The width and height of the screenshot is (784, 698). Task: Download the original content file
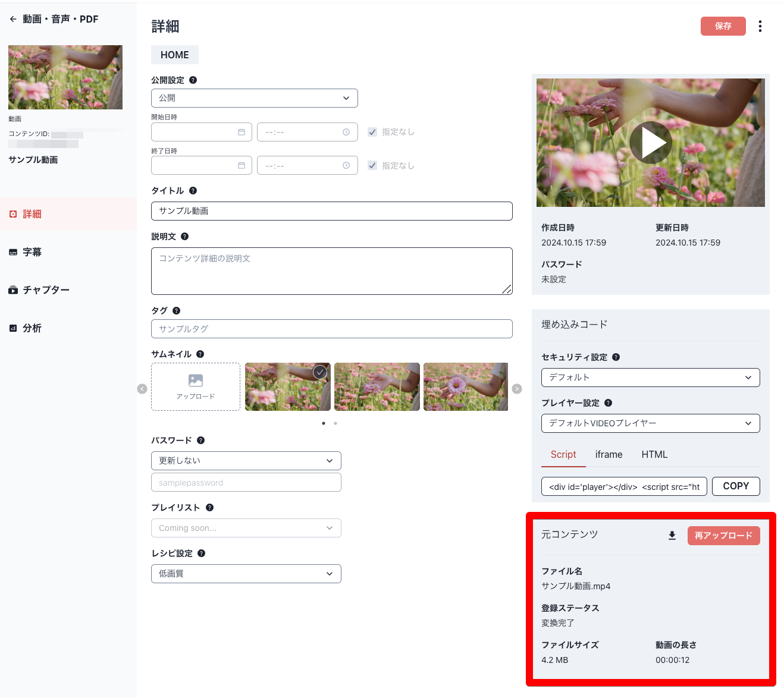(x=672, y=535)
